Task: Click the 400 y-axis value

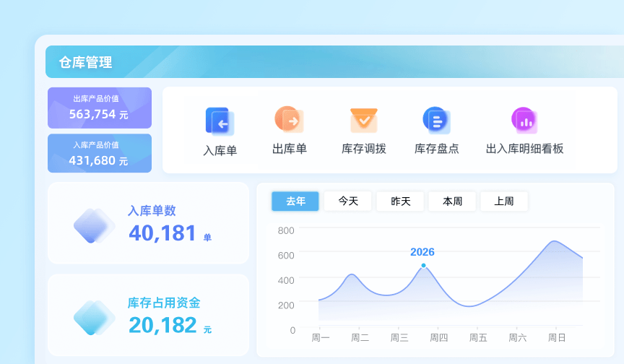Action: pyautogui.click(x=286, y=280)
